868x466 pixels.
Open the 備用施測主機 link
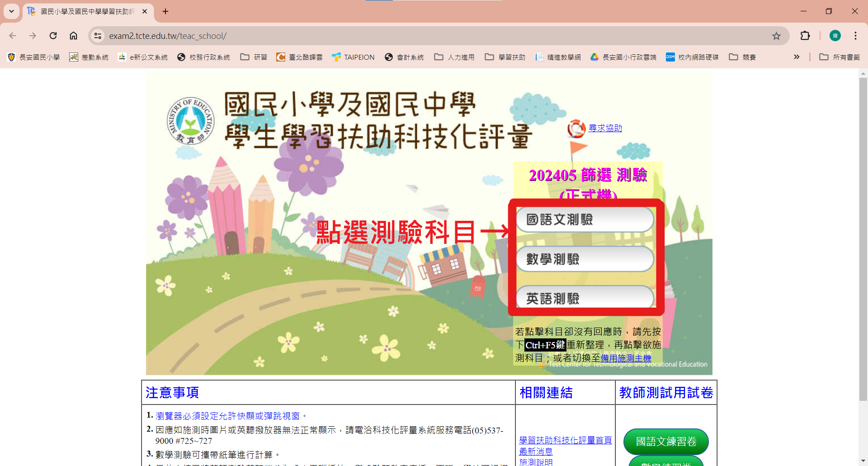tap(626, 358)
